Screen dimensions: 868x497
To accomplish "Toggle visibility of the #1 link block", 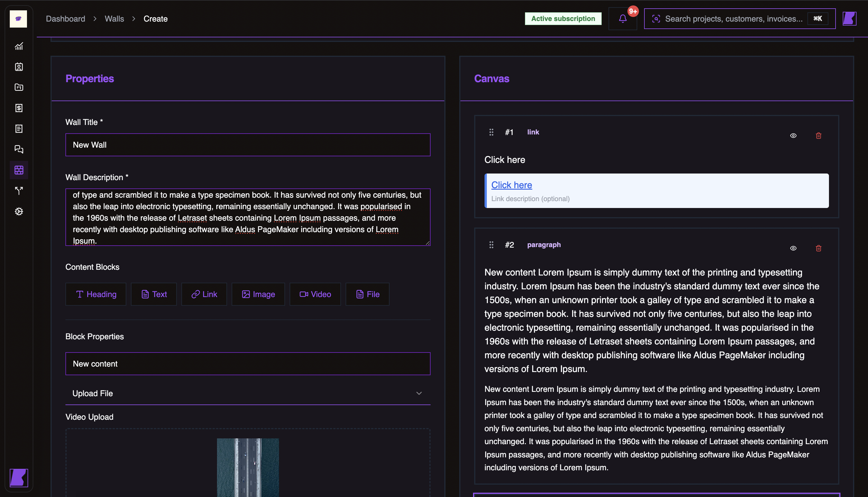I will (x=793, y=136).
